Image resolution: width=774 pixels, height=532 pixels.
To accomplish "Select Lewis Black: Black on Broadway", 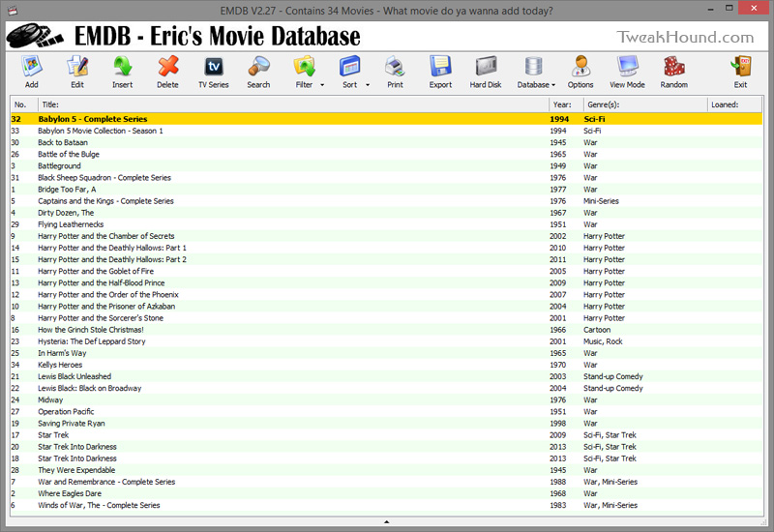I will [386, 389].
